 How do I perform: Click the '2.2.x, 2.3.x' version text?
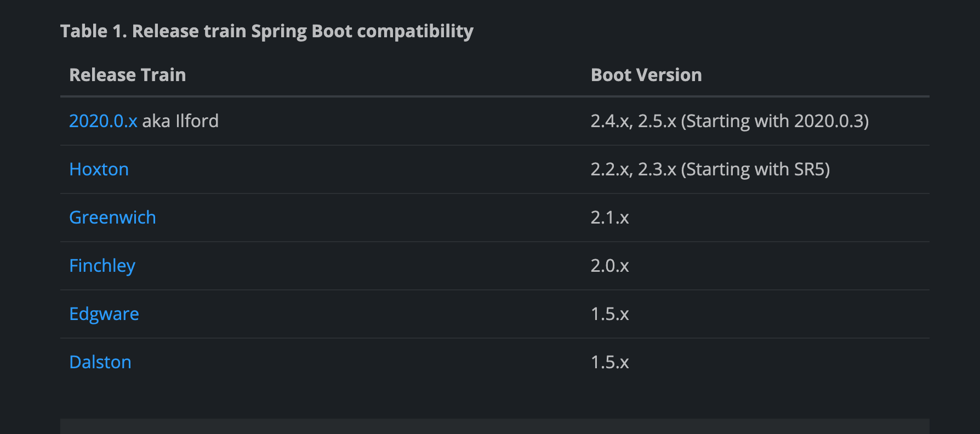pyautogui.click(x=633, y=169)
